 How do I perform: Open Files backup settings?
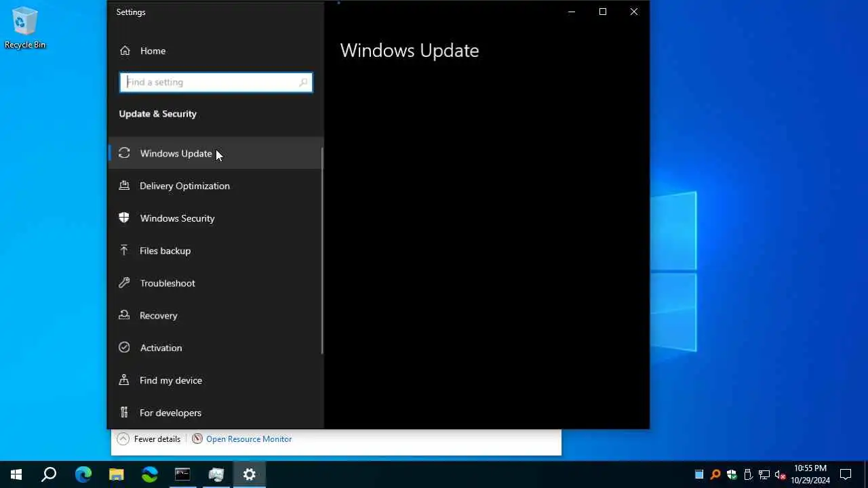pyautogui.click(x=216, y=251)
